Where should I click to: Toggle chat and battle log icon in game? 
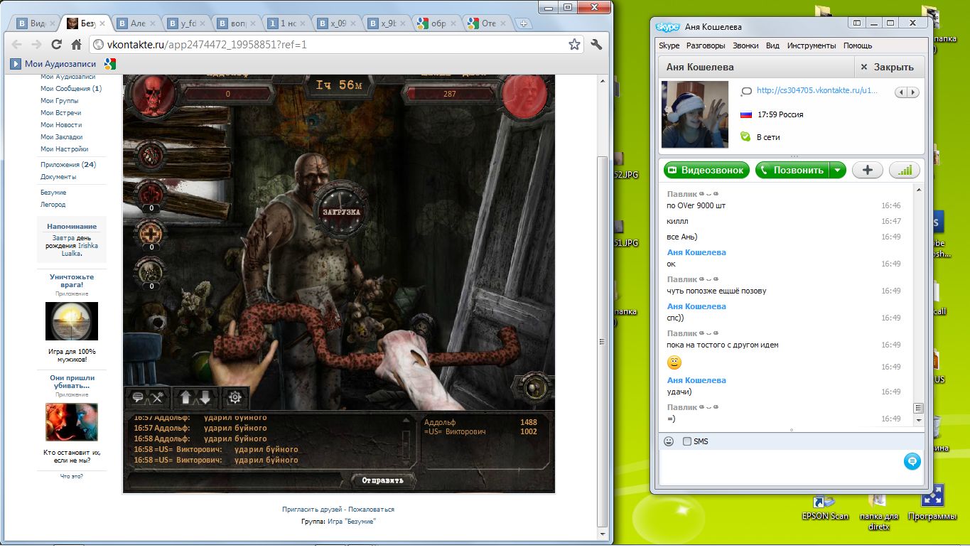(x=148, y=398)
